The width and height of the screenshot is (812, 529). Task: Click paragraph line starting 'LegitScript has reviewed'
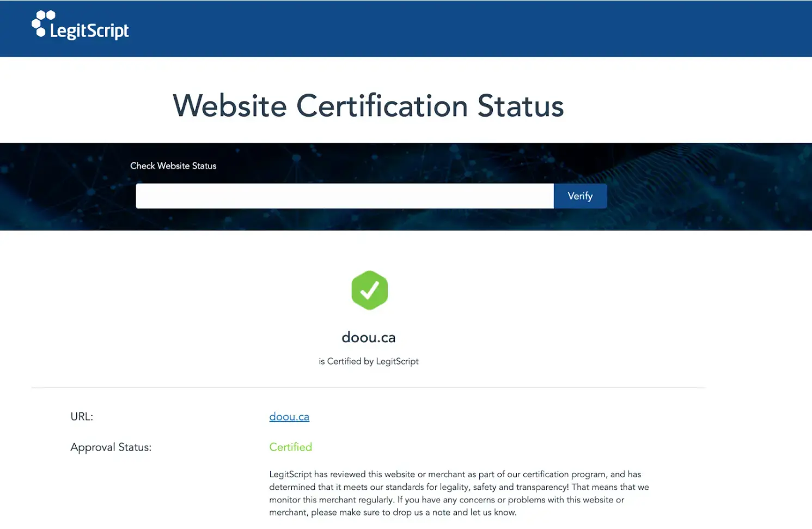coord(455,475)
